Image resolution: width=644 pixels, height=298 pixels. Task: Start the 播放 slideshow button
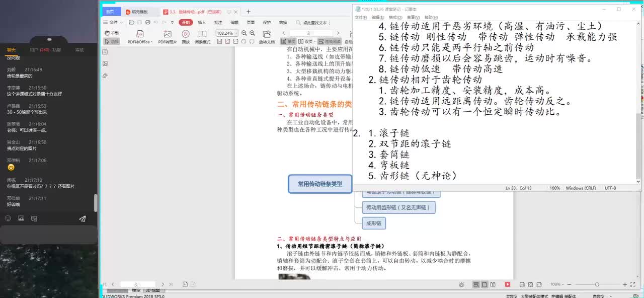click(186, 37)
